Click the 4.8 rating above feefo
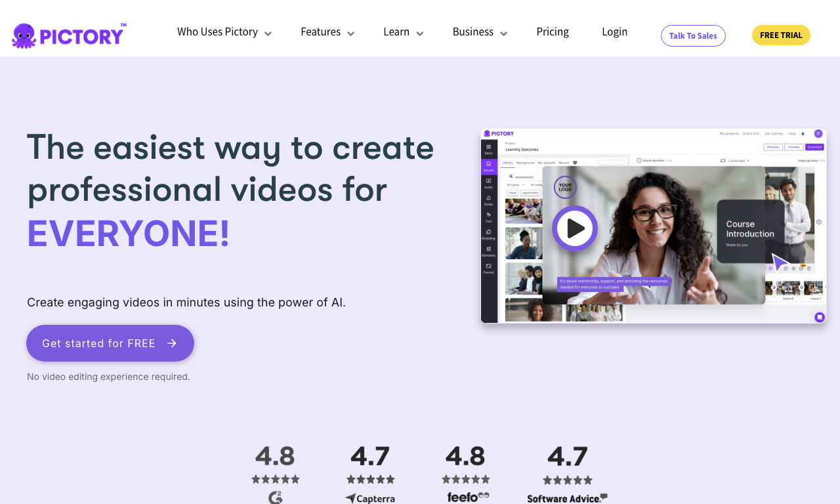This screenshot has height=504, width=840. coord(465,456)
